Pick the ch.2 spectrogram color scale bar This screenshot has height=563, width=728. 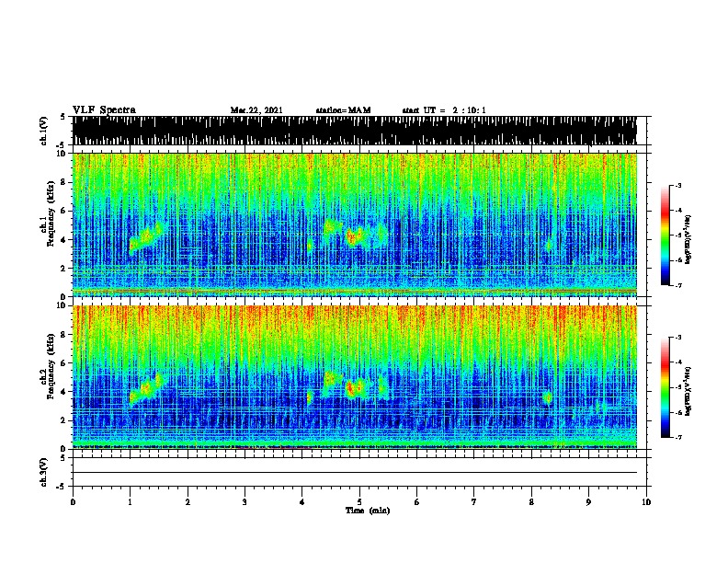[x=665, y=387]
